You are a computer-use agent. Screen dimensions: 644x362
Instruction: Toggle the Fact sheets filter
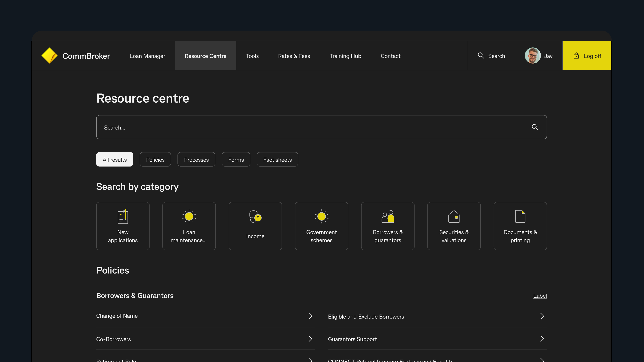point(277,159)
